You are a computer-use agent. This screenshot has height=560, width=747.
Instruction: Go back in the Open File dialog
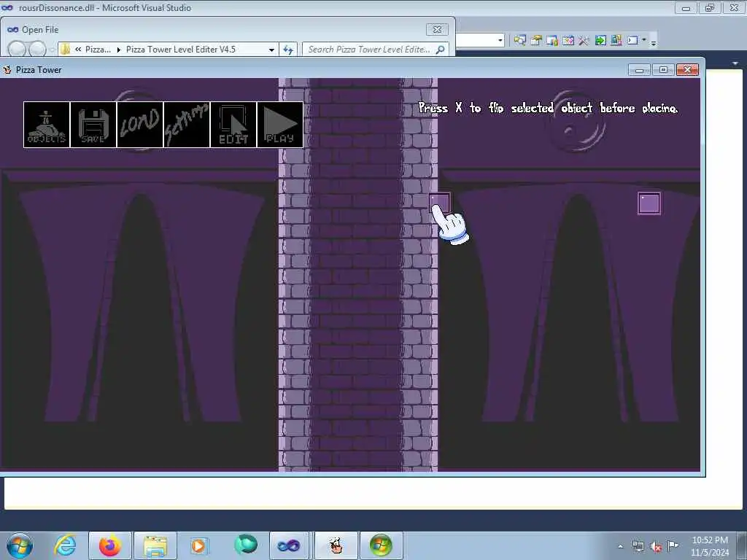click(18, 49)
